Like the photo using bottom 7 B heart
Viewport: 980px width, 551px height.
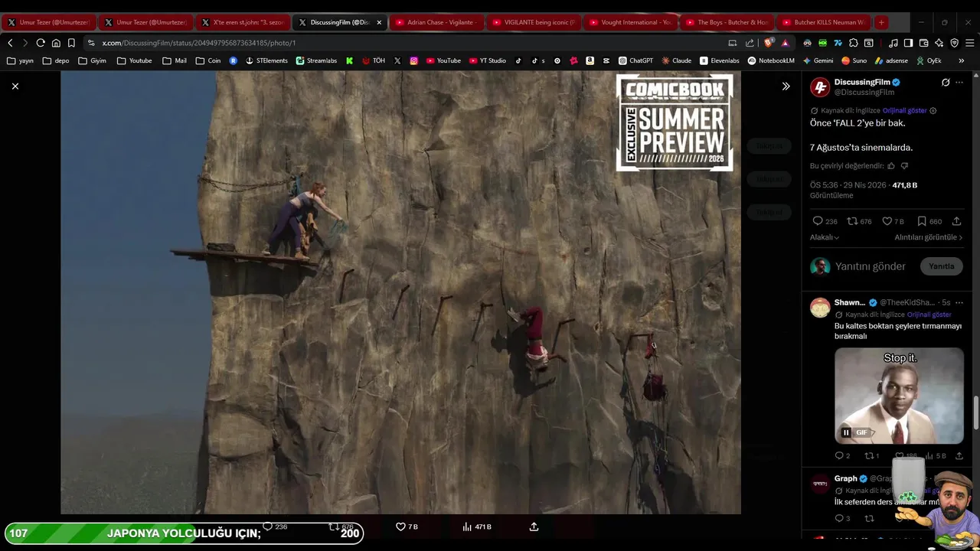point(407,527)
